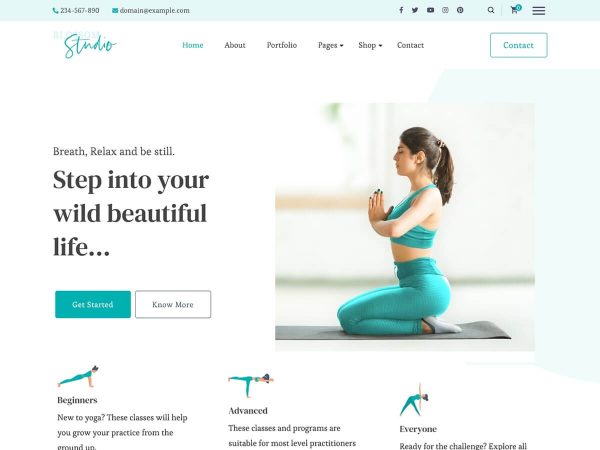600x450 pixels.
Task: Click the outlined Contact button
Action: coord(518,45)
